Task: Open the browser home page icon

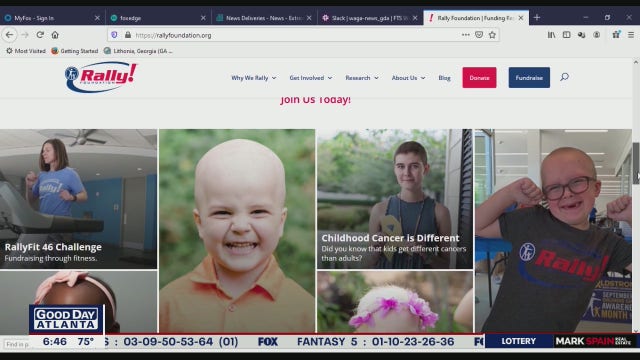Action: [x=55, y=35]
